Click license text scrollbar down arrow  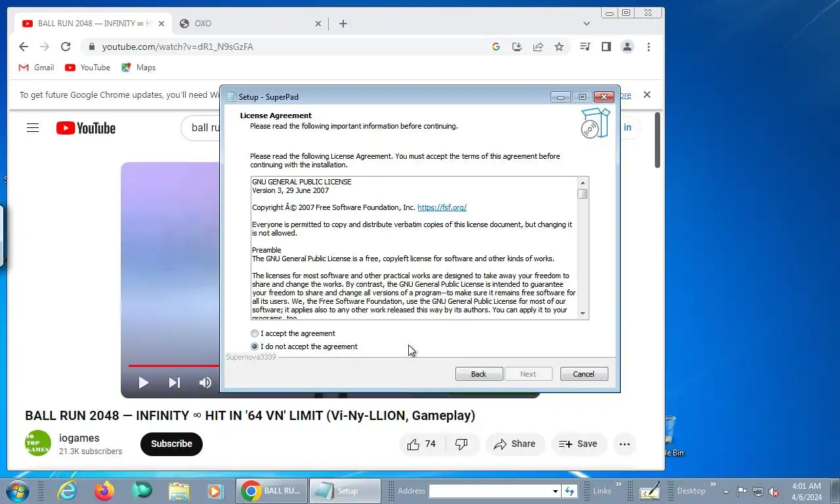tap(582, 314)
